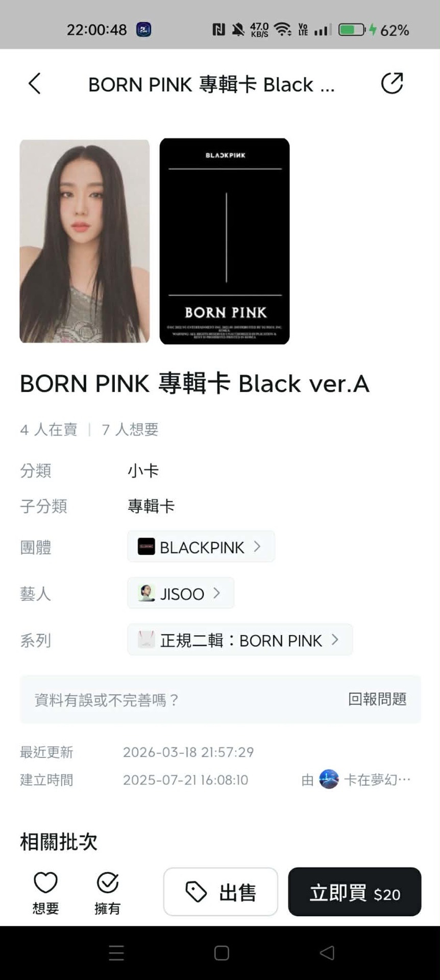Image resolution: width=440 pixels, height=980 pixels.
Task: Expand 正規二輯：BORN PINK series chevron
Action: click(335, 640)
